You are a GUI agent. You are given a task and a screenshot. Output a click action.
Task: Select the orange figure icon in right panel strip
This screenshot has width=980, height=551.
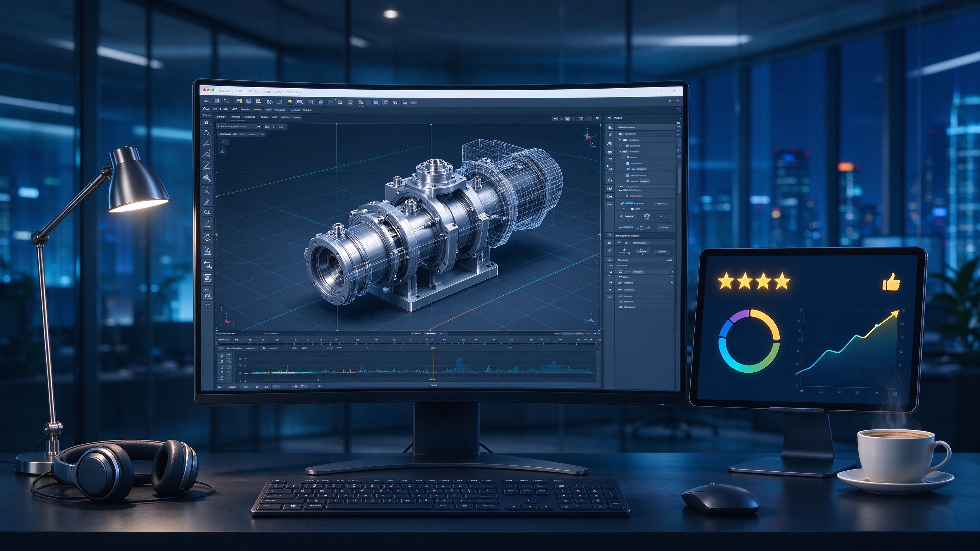[x=610, y=143]
